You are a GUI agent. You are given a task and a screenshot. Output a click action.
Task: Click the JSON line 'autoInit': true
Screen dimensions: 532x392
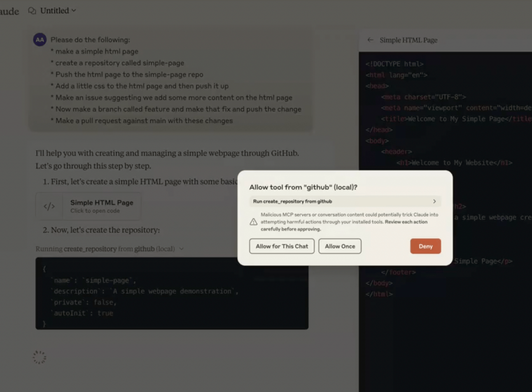point(82,313)
